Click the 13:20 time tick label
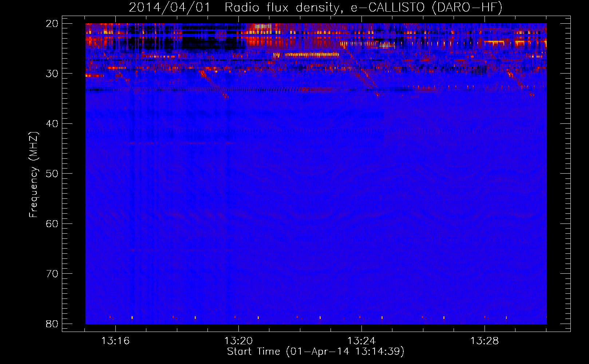The height and width of the screenshot is (364, 589). point(238,341)
